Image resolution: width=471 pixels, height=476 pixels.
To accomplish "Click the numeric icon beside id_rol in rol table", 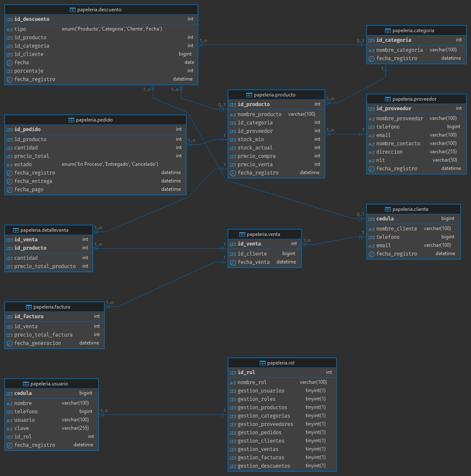I will pyautogui.click(x=233, y=373).
